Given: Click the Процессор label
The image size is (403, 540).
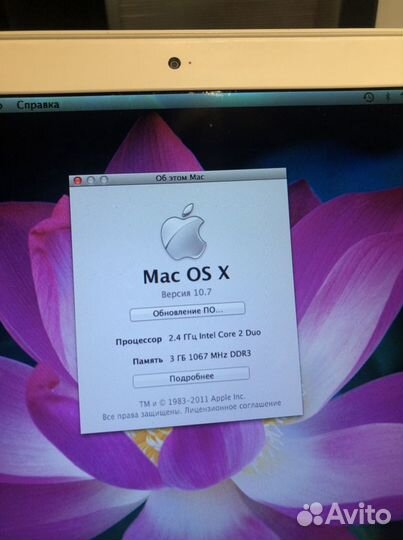Looking at the screenshot, I should pos(139,341).
